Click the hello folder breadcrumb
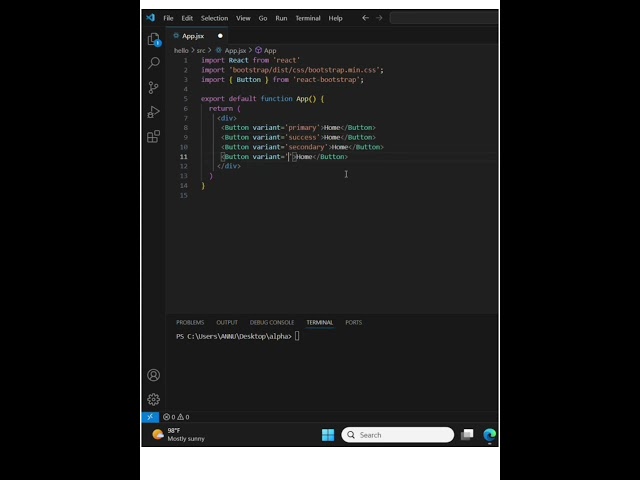 (x=181, y=51)
